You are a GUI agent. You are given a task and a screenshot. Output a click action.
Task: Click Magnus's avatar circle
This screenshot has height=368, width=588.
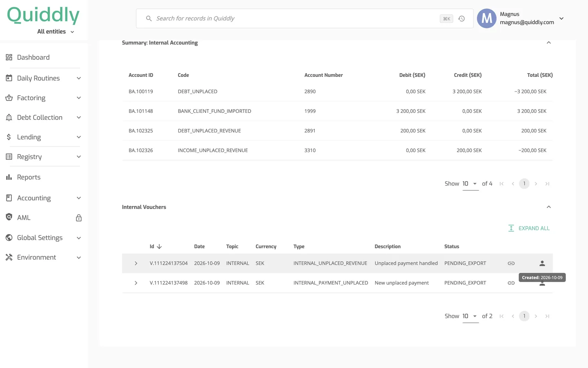coord(487,18)
